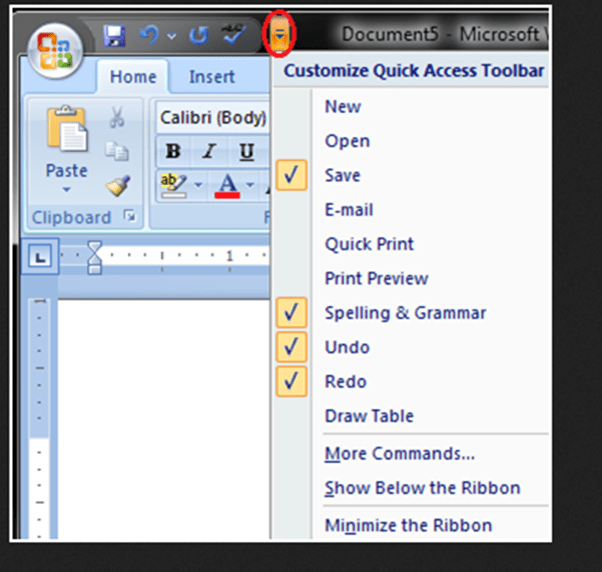Screen dimensions: 602x572
Task: Click the Paste clipboard icon
Action: tap(67, 131)
